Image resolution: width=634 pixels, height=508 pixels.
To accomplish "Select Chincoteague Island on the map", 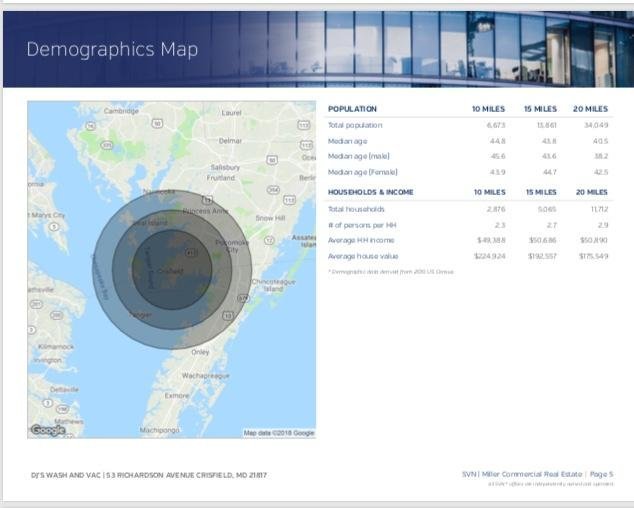I will (272, 285).
